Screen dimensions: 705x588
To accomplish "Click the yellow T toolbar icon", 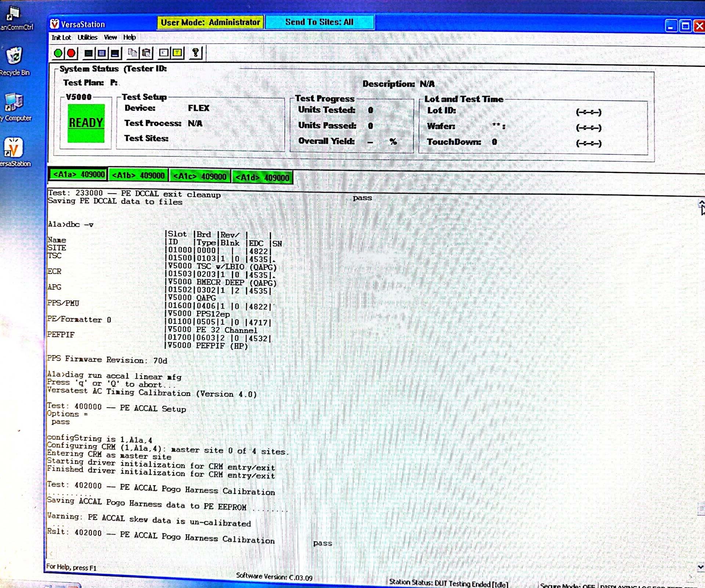I will click(177, 53).
